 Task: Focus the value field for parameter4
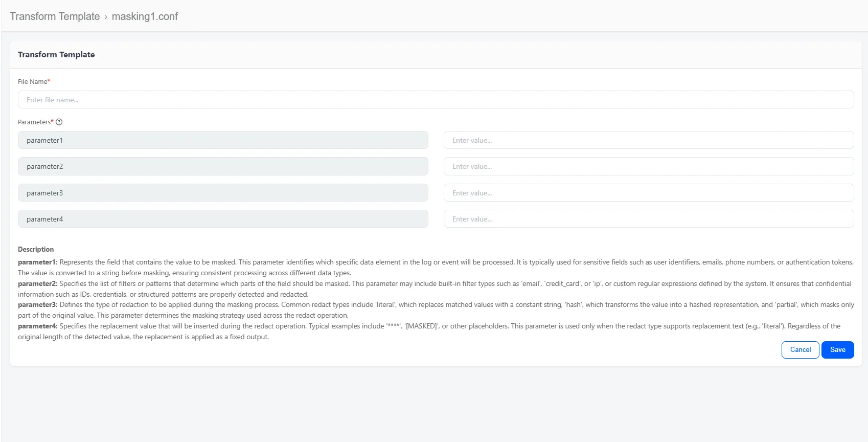pos(649,219)
